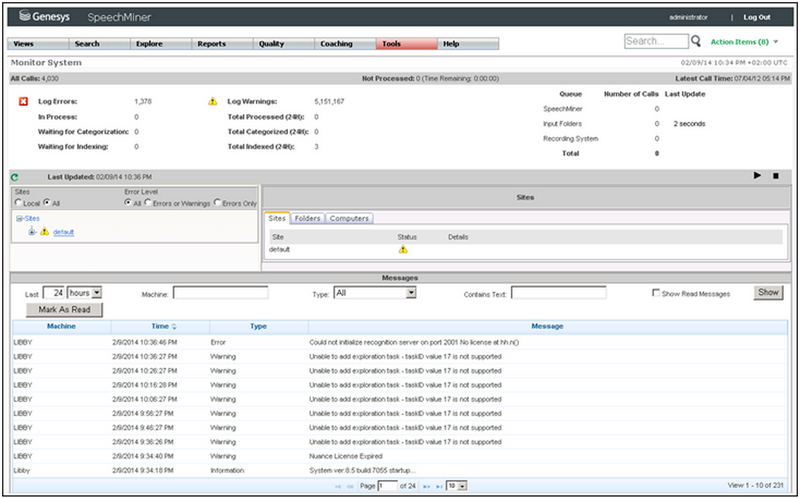Open the message Type dropdown
The image size is (800, 498).
[410, 293]
